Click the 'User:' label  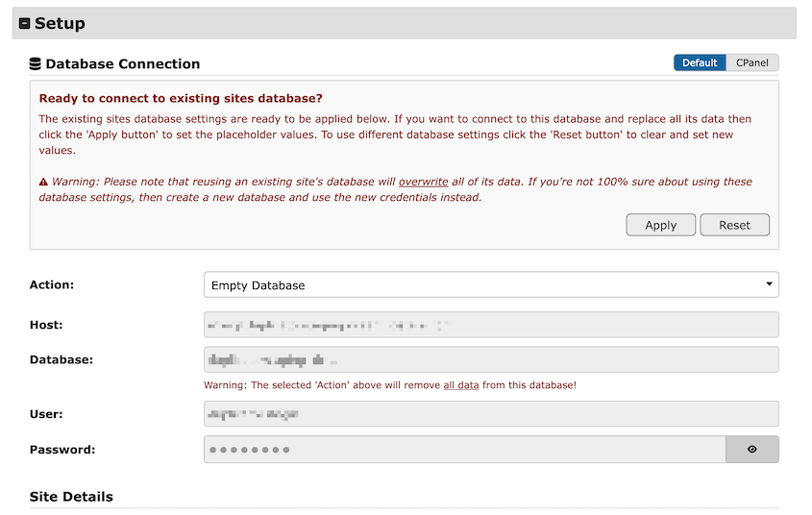tap(46, 414)
